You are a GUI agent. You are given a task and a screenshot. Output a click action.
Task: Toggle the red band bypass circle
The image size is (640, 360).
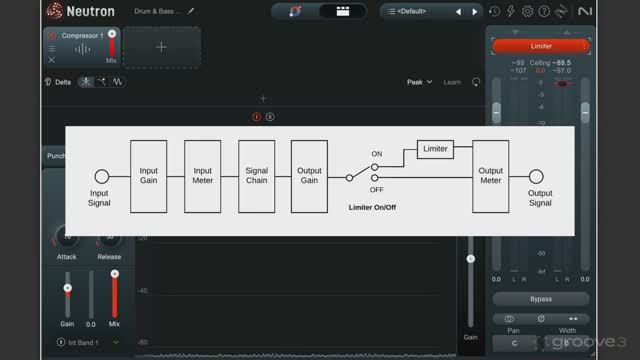256,117
